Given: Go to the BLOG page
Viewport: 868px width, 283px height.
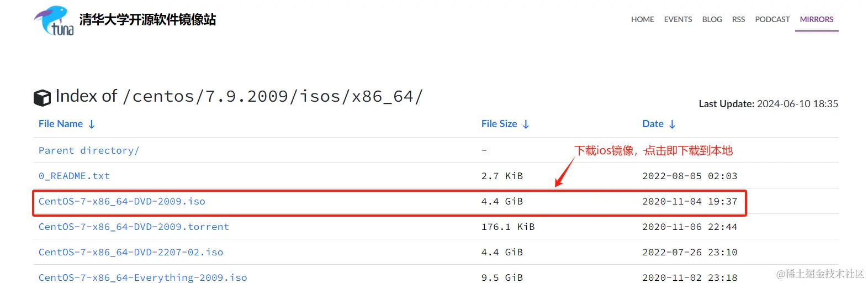Looking at the screenshot, I should coord(712,19).
